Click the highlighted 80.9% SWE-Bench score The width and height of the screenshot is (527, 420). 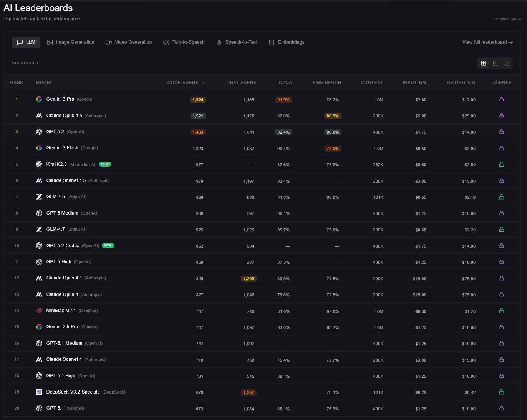[333, 116]
